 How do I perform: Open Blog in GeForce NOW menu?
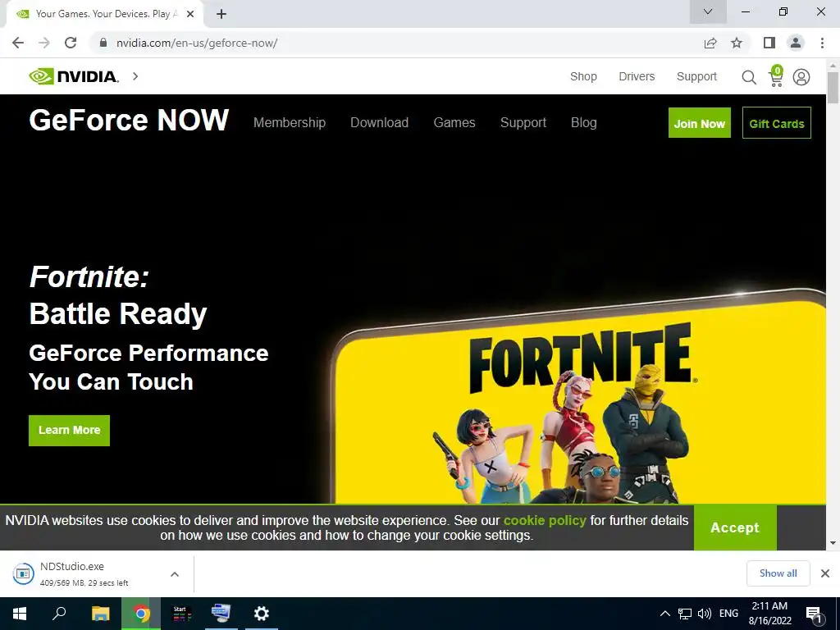(584, 123)
